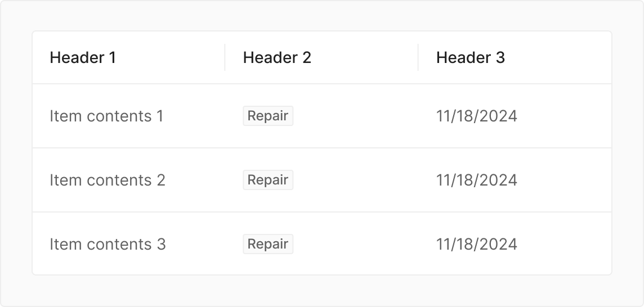Click the date in Item contents 1 row
This screenshot has width=644, height=307.
click(x=476, y=116)
